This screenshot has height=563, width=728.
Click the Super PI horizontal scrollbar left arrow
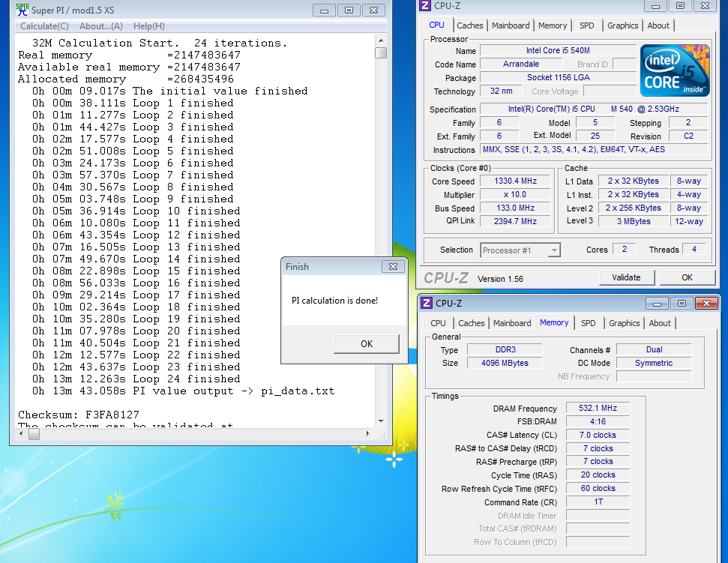[x=21, y=434]
